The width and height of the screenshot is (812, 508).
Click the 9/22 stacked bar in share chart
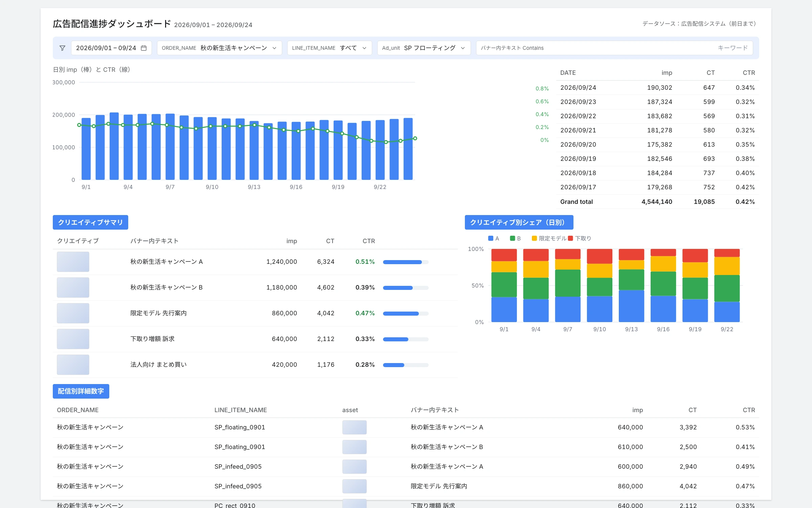(727, 285)
